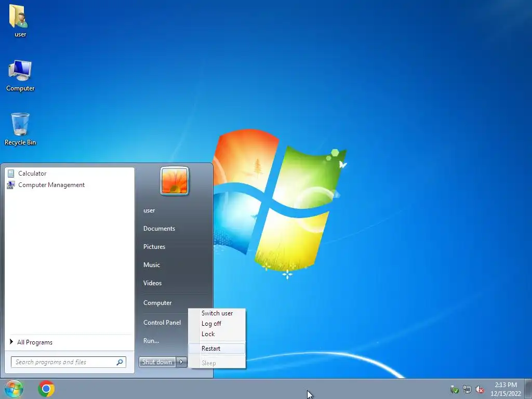Screen dimensions: 532x399
Task: Choose Log off from power menu
Action: tap(217, 324)
